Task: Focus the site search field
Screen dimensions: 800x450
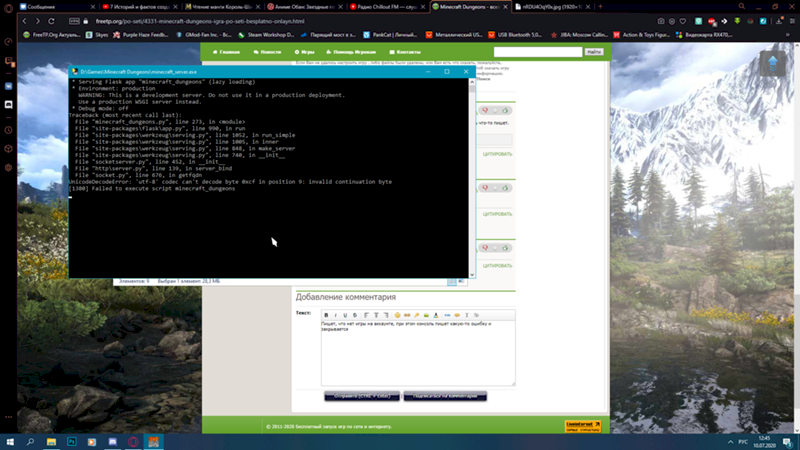Action: point(538,52)
